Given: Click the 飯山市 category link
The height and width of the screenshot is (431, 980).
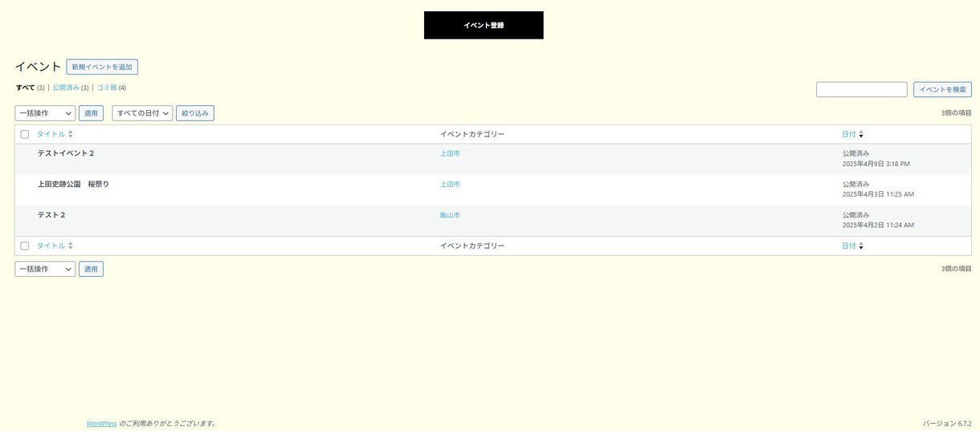Looking at the screenshot, I should (450, 215).
